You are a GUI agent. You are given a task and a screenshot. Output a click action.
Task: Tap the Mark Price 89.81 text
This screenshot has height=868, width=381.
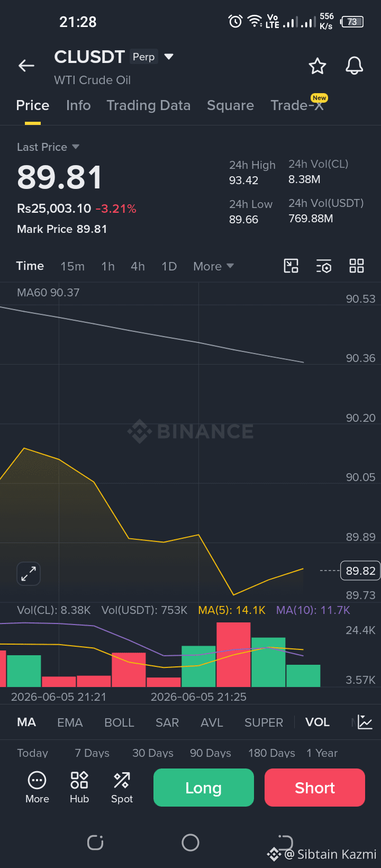click(x=62, y=229)
